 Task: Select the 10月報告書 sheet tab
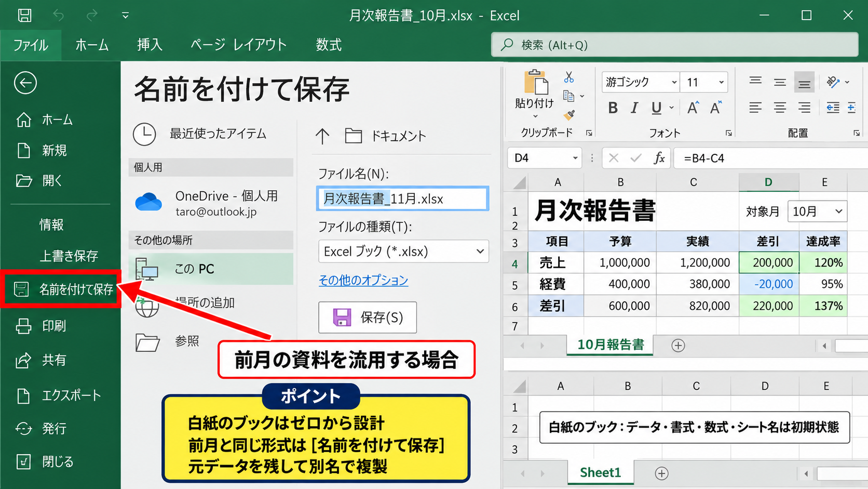[611, 345]
